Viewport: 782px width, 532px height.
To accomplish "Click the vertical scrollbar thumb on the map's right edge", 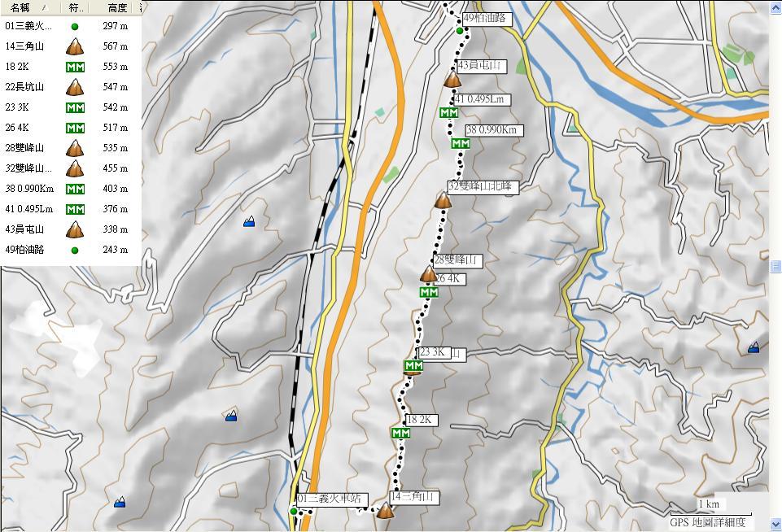I will click(775, 266).
